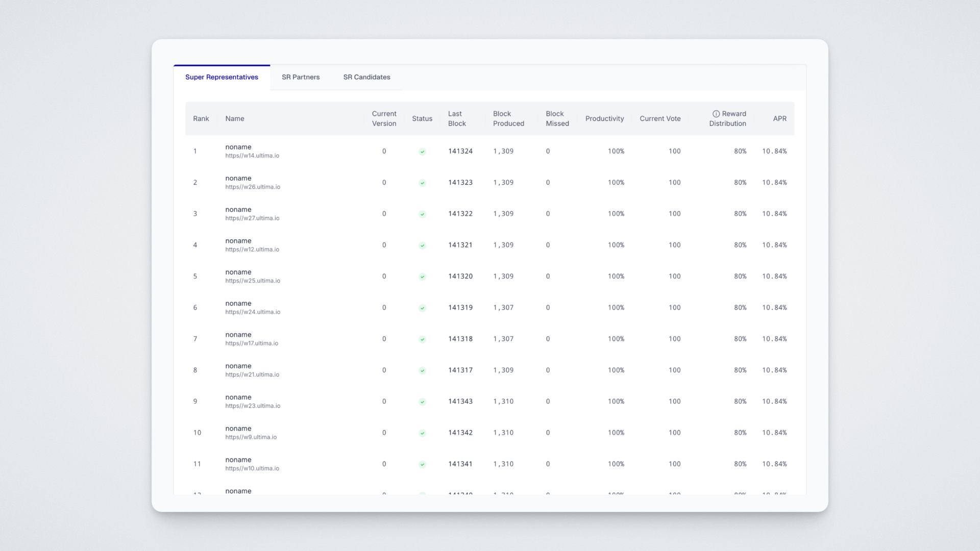Image resolution: width=980 pixels, height=551 pixels.
Task: Click the Rank column header
Action: (x=201, y=118)
